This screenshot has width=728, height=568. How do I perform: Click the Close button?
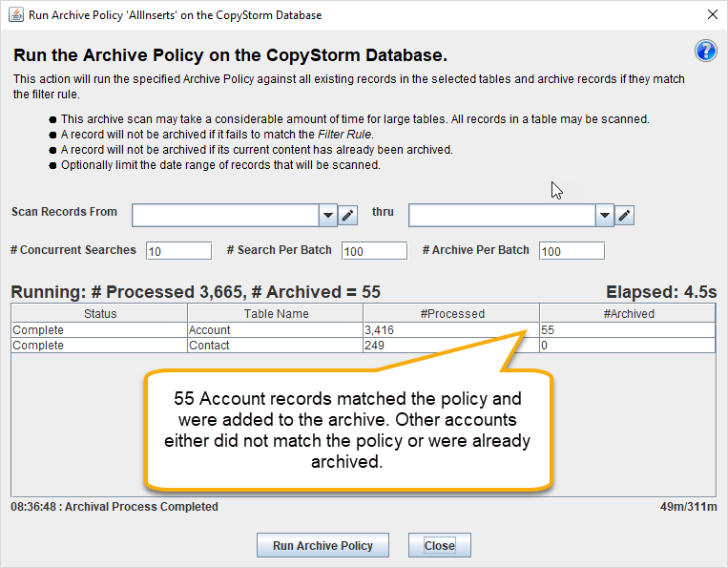coord(439,545)
